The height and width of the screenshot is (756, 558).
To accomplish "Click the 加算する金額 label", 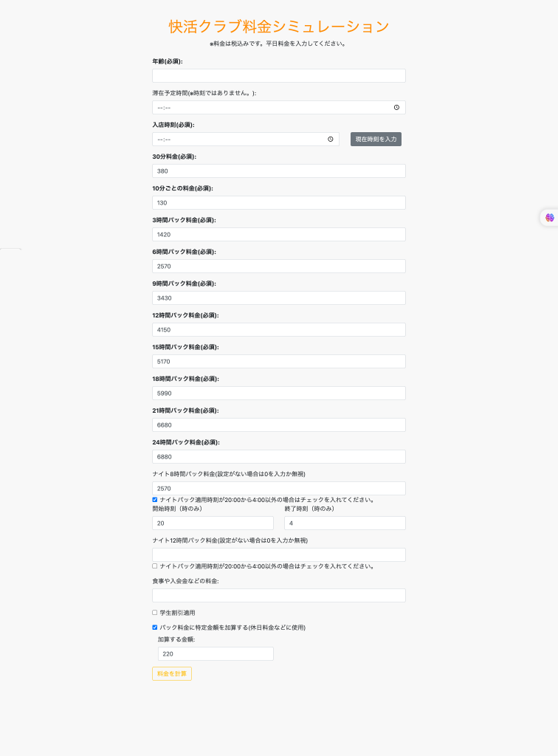I will (176, 639).
